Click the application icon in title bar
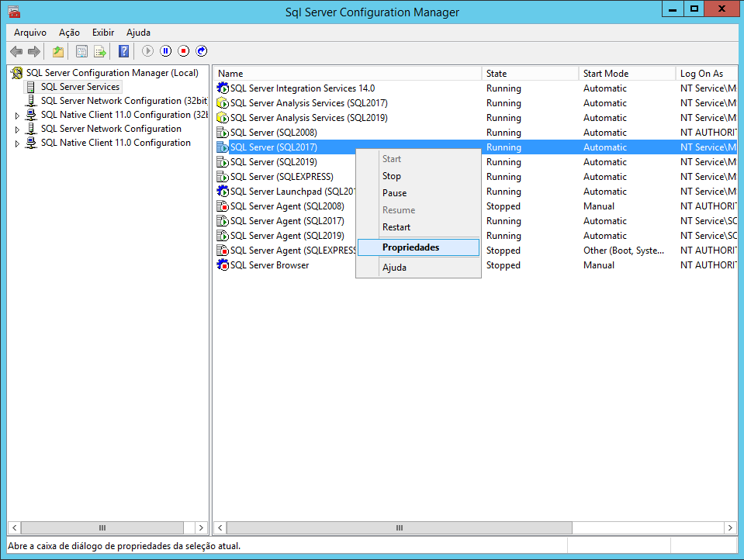 pyautogui.click(x=14, y=12)
